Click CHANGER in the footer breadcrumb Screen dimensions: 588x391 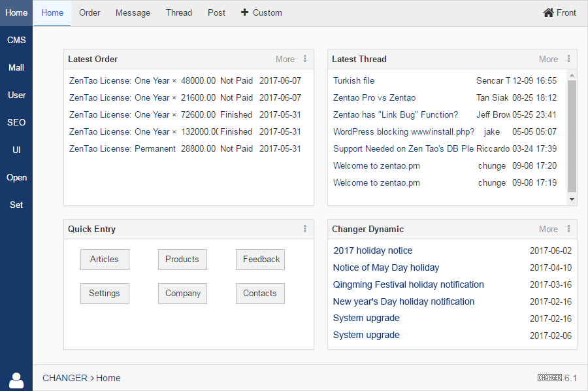pos(65,378)
